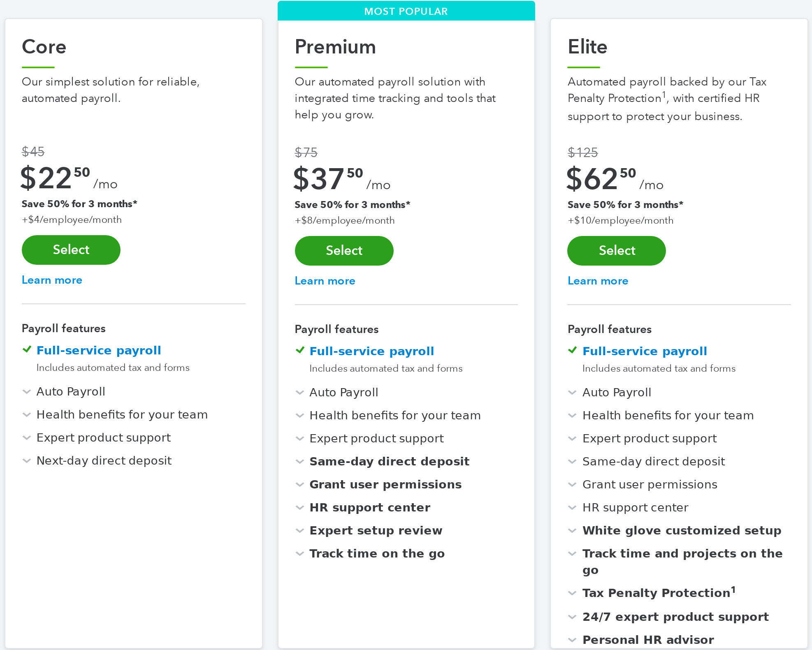Click the Elite plan Select button
This screenshot has width=812, height=650.
coord(616,250)
